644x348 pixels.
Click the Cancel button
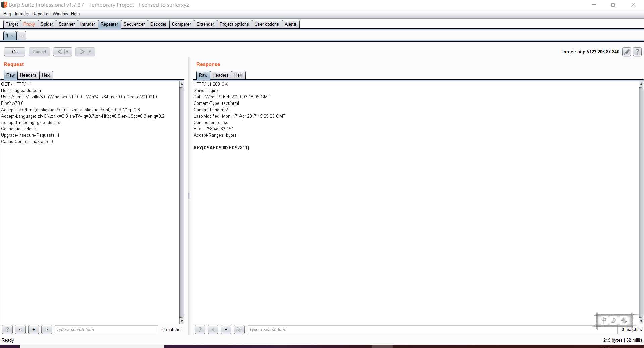point(39,52)
